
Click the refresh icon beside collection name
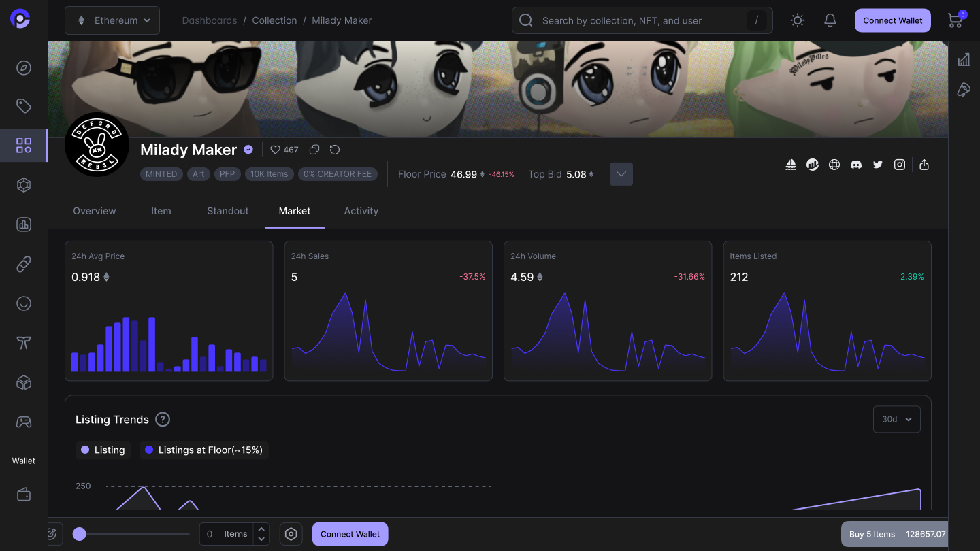[x=335, y=150]
